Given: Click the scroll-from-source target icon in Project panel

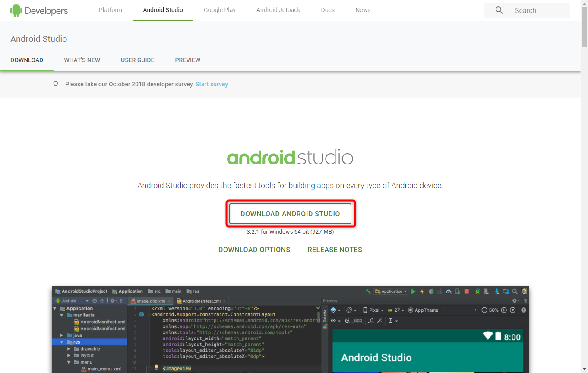Looking at the screenshot, I should pos(95,301).
